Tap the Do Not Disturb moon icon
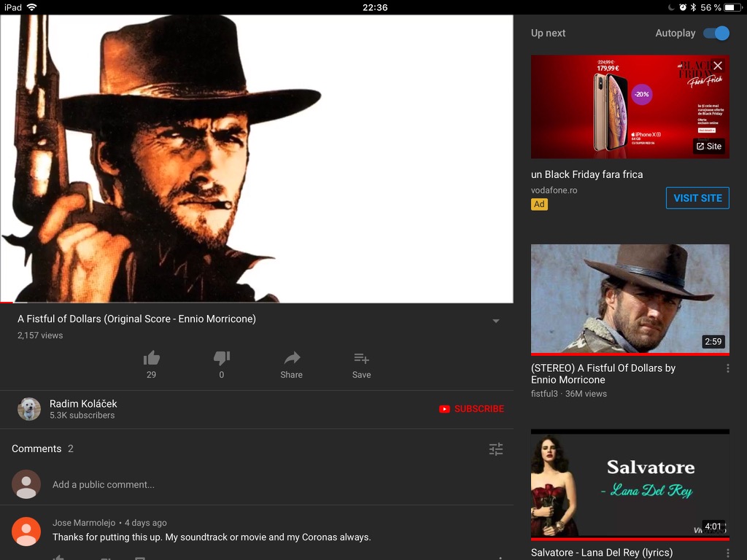This screenshot has height=560, width=747. [671, 7]
